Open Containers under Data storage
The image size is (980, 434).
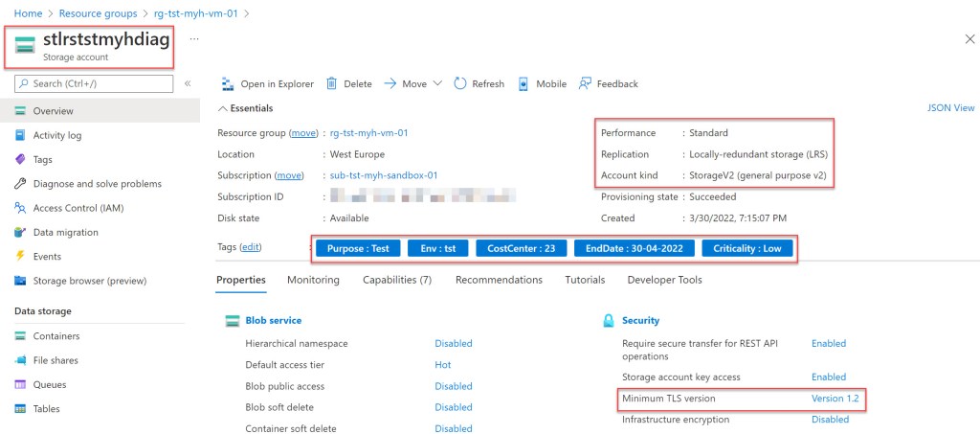pyautogui.click(x=56, y=336)
